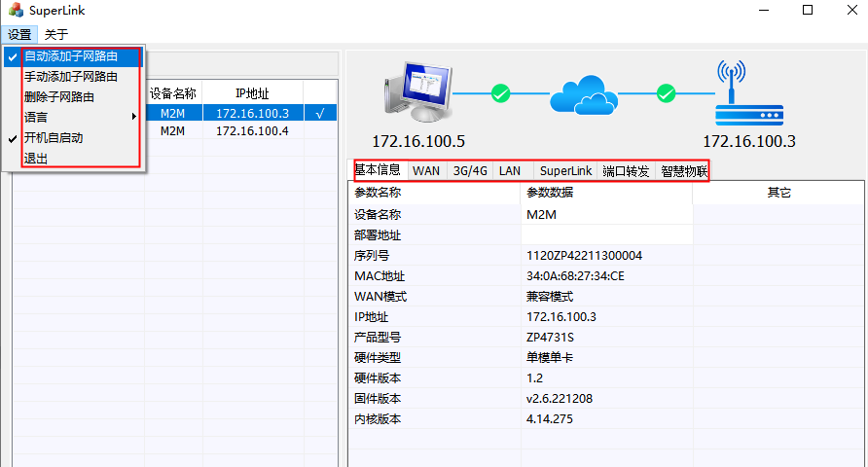Click hardware version 1.2

point(534,378)
